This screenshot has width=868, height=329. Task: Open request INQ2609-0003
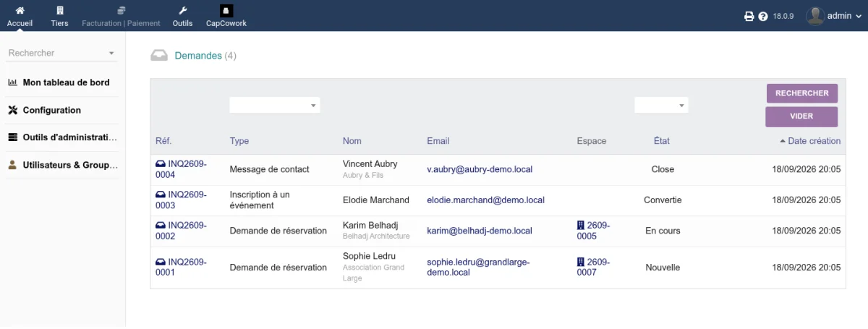(182, 200)
